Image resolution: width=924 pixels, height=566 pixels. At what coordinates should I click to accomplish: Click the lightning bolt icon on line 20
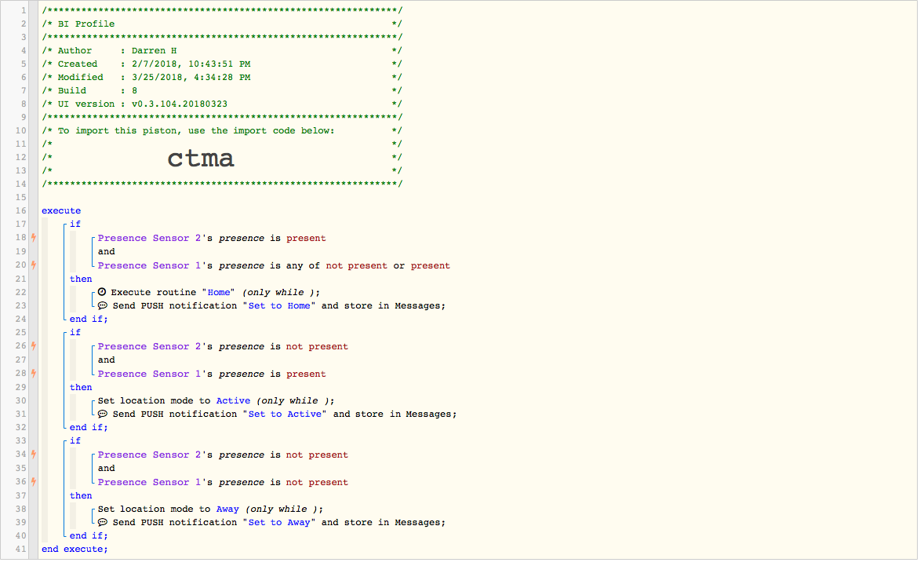(34, 265)
